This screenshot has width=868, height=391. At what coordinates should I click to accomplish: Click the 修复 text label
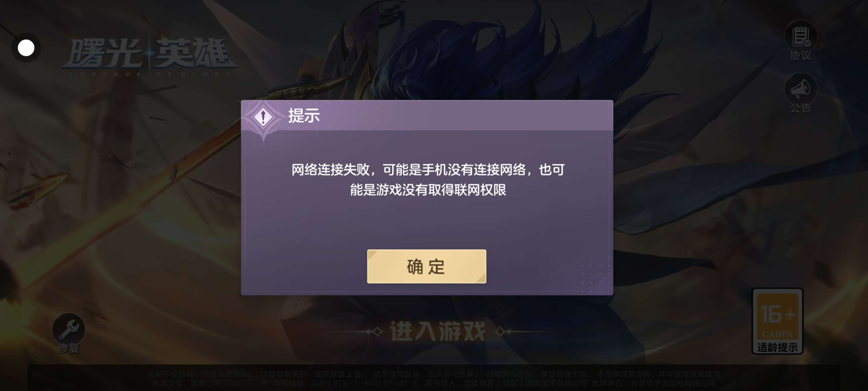point(69,348)
